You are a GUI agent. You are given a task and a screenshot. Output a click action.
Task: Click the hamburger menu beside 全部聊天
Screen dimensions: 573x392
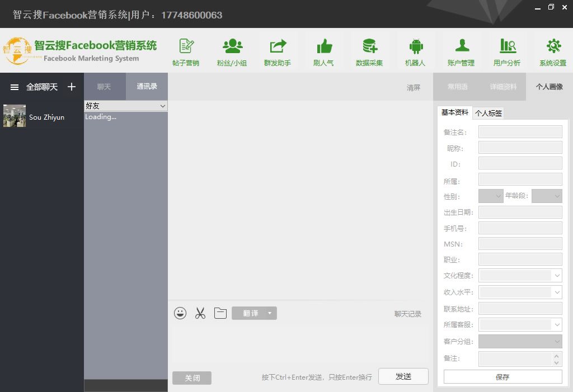coord(15,87)
